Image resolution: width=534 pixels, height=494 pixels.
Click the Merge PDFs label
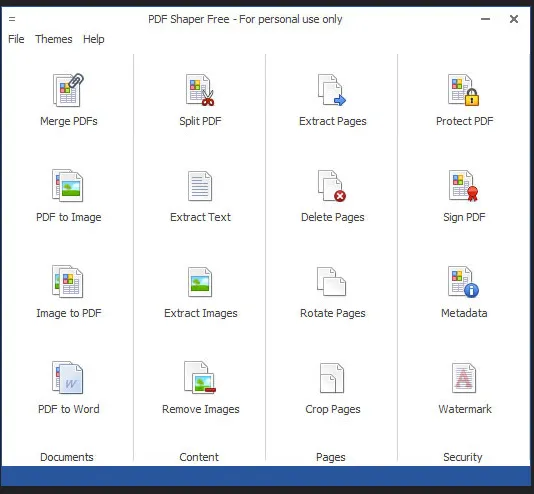(69, 121)
